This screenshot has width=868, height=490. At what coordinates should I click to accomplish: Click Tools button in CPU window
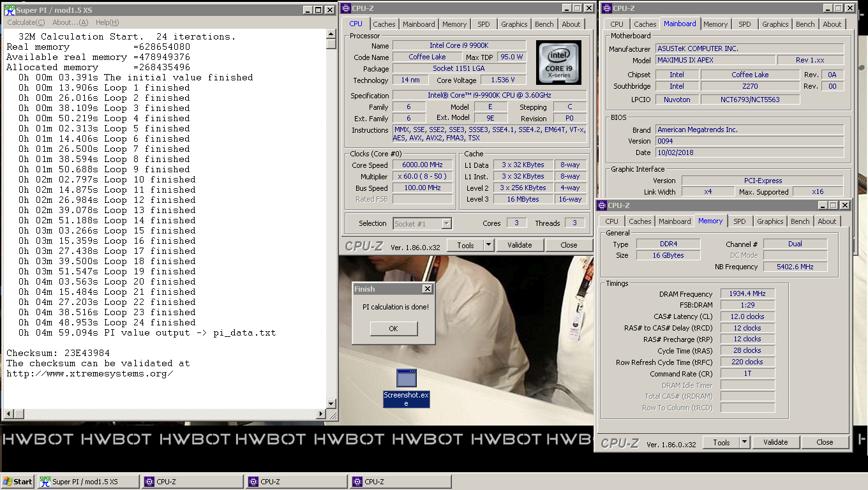point(465,245)
